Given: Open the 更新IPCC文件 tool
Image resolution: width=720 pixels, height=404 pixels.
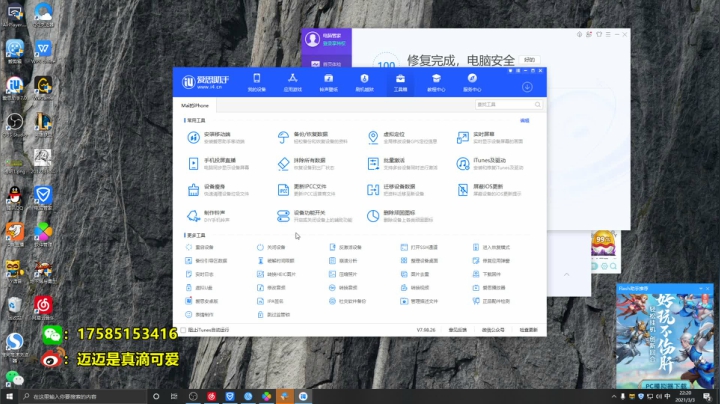Looking at the screenshot, I should [x=306, y=190].
